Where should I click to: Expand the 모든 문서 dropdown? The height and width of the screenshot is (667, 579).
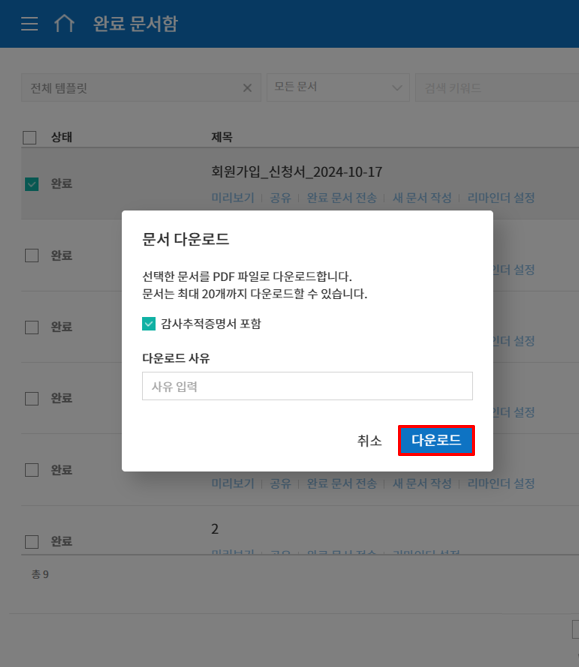[338, 87]
